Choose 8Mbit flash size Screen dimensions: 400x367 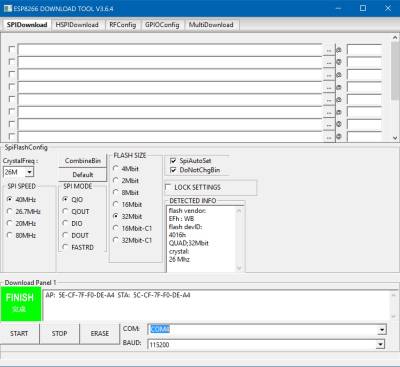pos(126,192)
